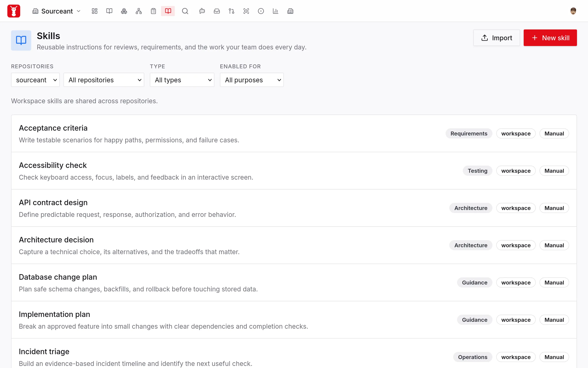Open the inbox tray icon

[x=217, y=11]
